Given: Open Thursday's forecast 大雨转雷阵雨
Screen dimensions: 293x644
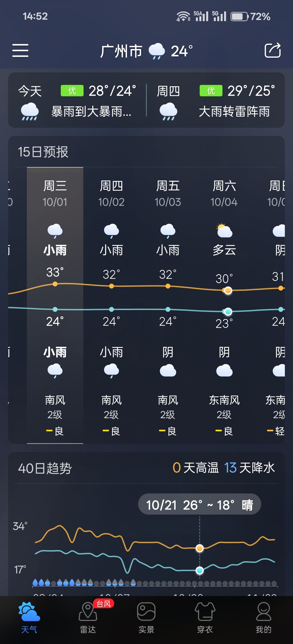Looking at the screenshot, I should [216, 100].
